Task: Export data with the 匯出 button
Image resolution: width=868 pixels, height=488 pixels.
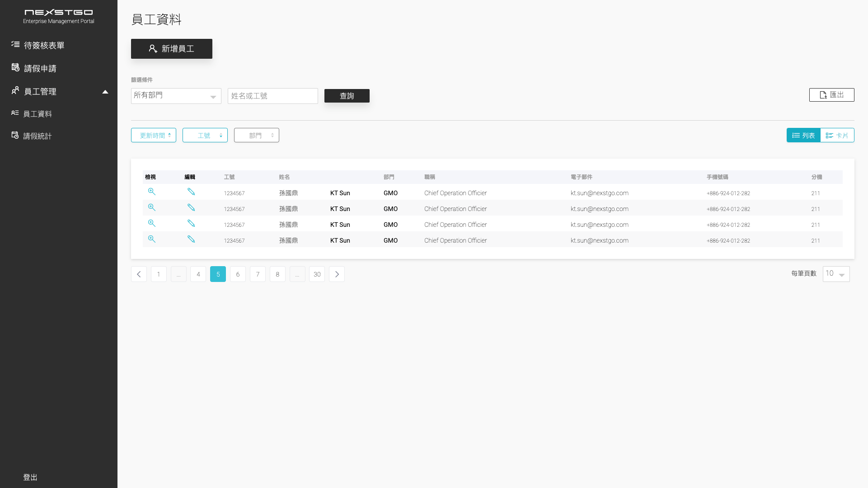Action: [x=831, y=95]
